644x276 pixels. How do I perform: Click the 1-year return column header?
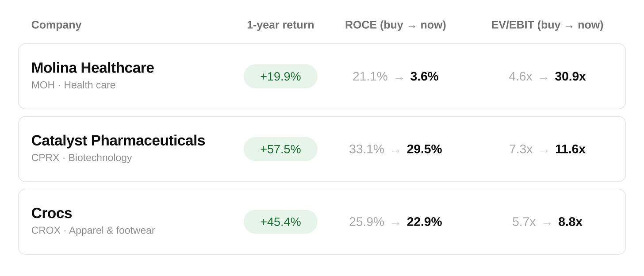(x=280, y=25)
